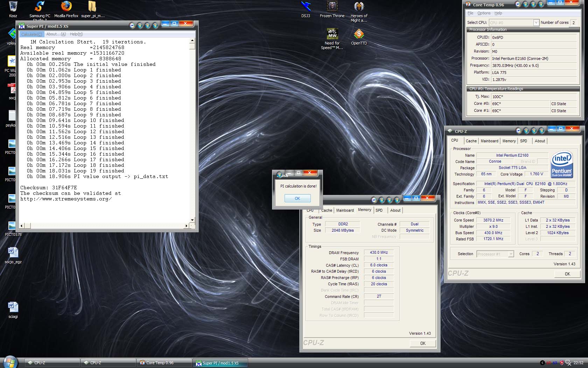Open Options menu in Core Temp
Viewport: 588px width, 368px height.
click(x=484, y=13)
